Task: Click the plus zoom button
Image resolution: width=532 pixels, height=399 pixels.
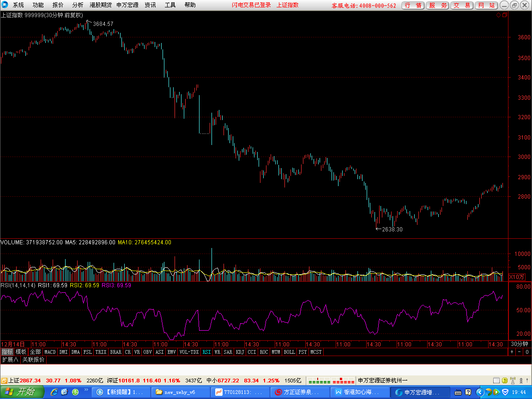Action: coord(512,352)
